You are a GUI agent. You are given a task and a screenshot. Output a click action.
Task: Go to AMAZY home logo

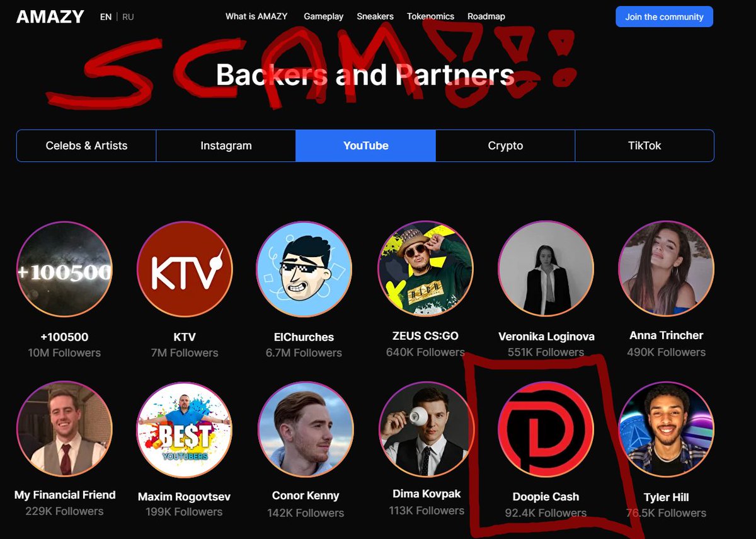[50, 17]
